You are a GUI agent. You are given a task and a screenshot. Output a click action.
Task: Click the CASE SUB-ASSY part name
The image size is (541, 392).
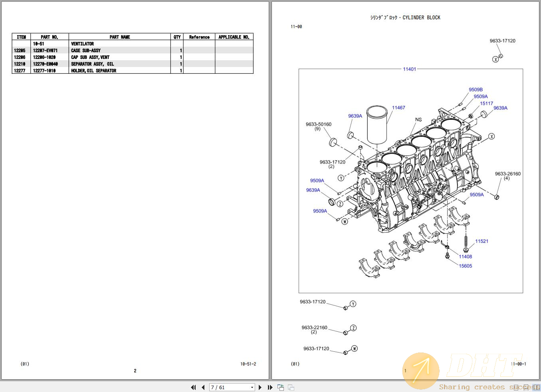86,51
